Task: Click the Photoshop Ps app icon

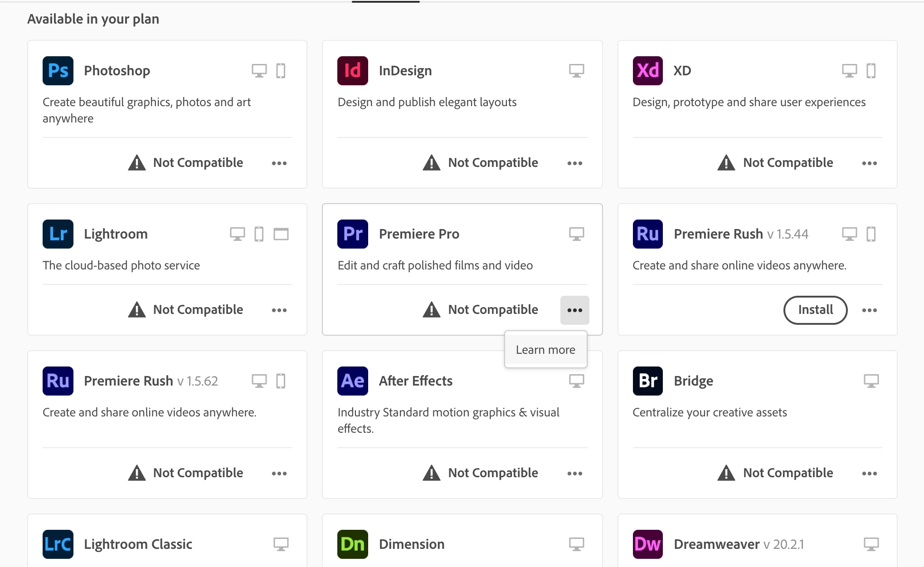Action: 58,71
